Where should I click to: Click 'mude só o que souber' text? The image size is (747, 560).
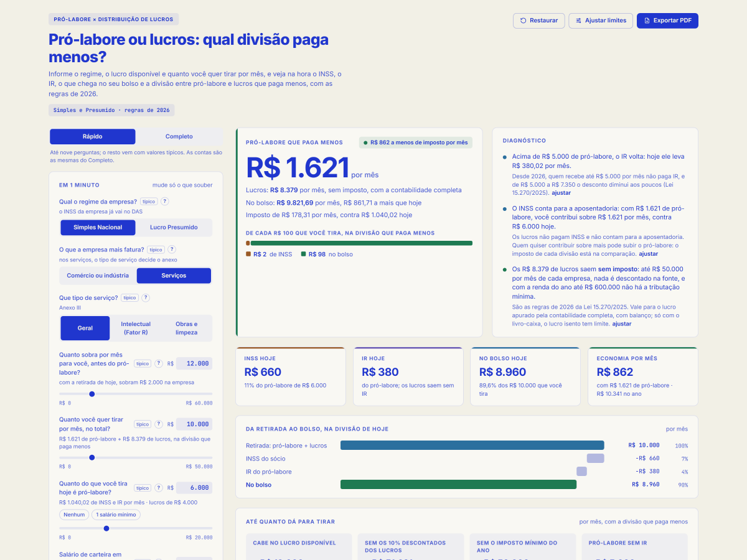[182, 185]
